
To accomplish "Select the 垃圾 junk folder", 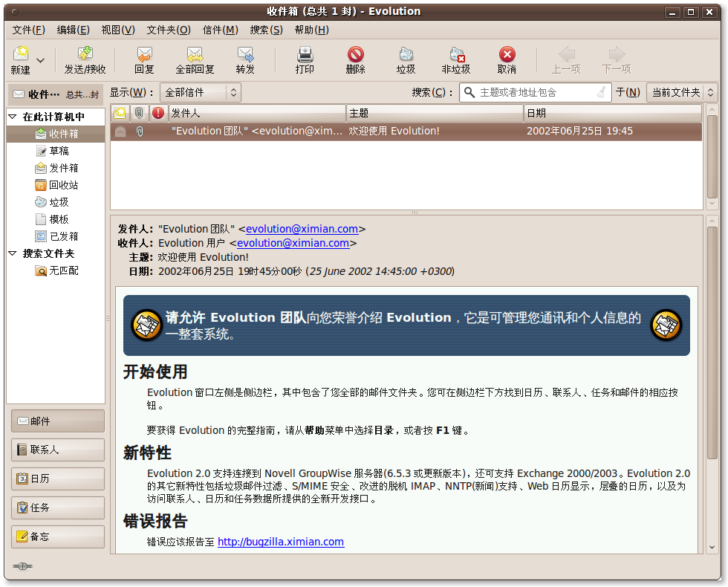I will (x=56, y=202).
